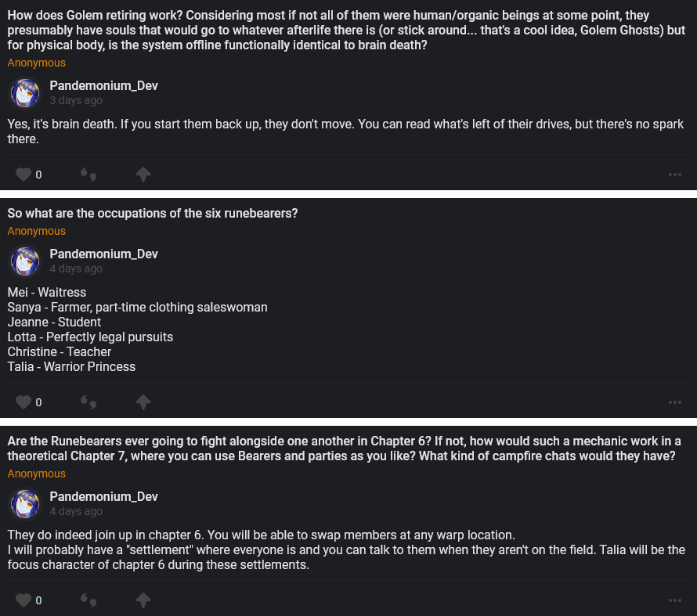Like the Chapter 6 settlement answer
Screen dimensions: 697x616
(x=23, y=600)
